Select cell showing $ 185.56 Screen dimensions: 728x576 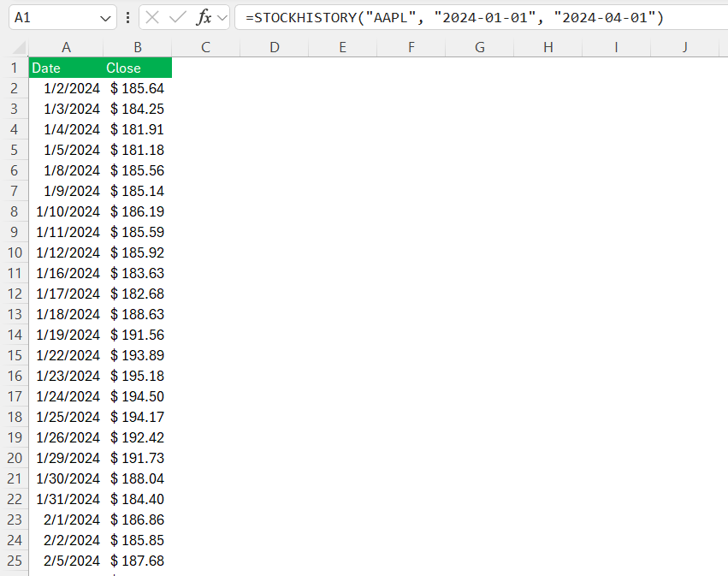pyautogui.click(x=138, y=170)
